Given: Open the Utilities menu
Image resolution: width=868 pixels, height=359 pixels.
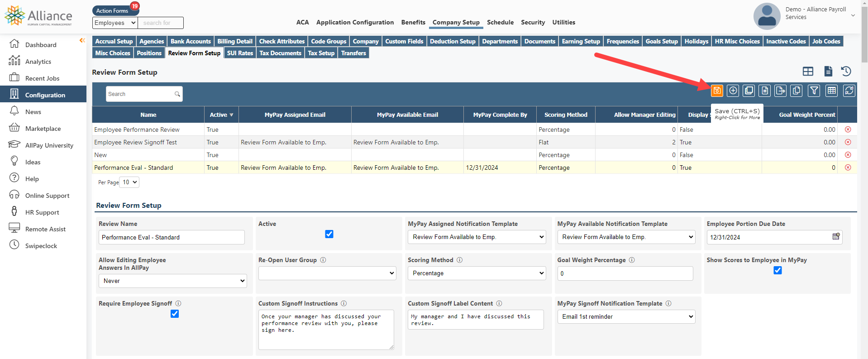Looking at the screenshot, I should 563,22.
